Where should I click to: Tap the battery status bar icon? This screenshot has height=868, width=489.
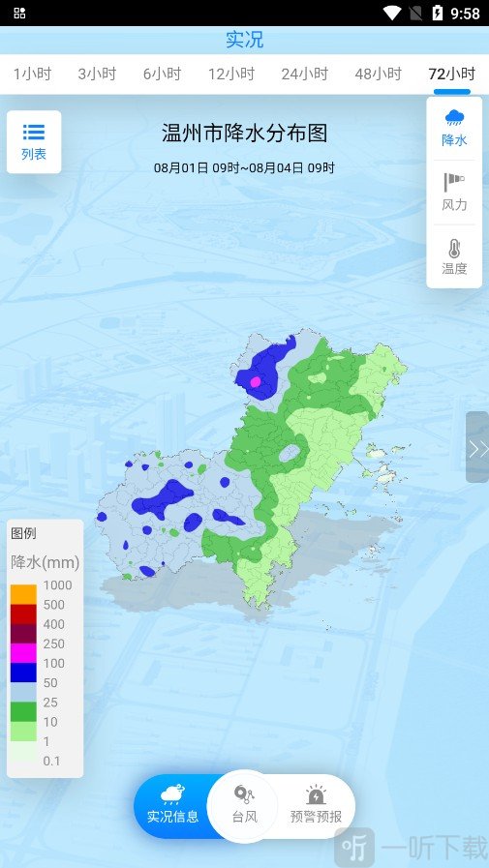(x=438, y=13)
